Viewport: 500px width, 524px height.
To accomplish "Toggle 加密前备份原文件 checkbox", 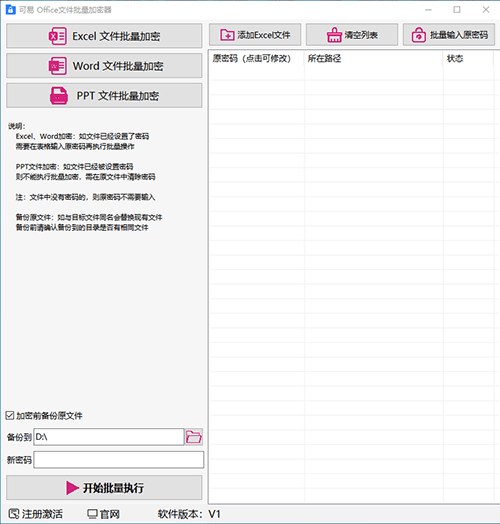I will (10, 415).
